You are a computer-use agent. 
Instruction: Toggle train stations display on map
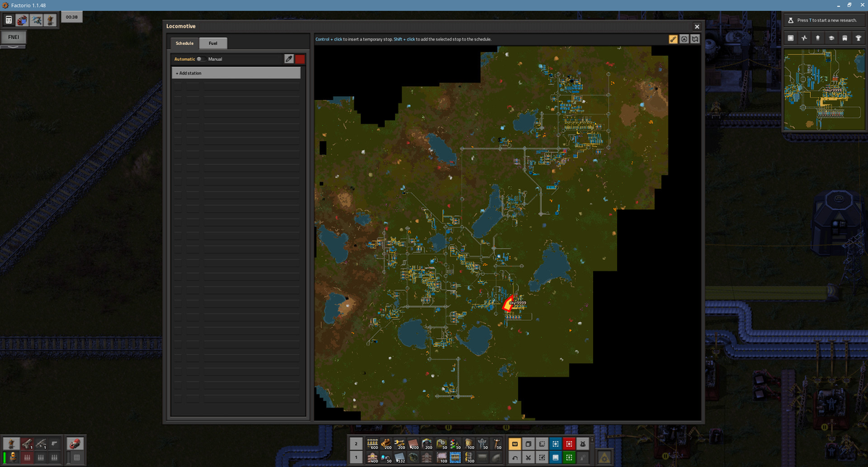tap(673, 39)
